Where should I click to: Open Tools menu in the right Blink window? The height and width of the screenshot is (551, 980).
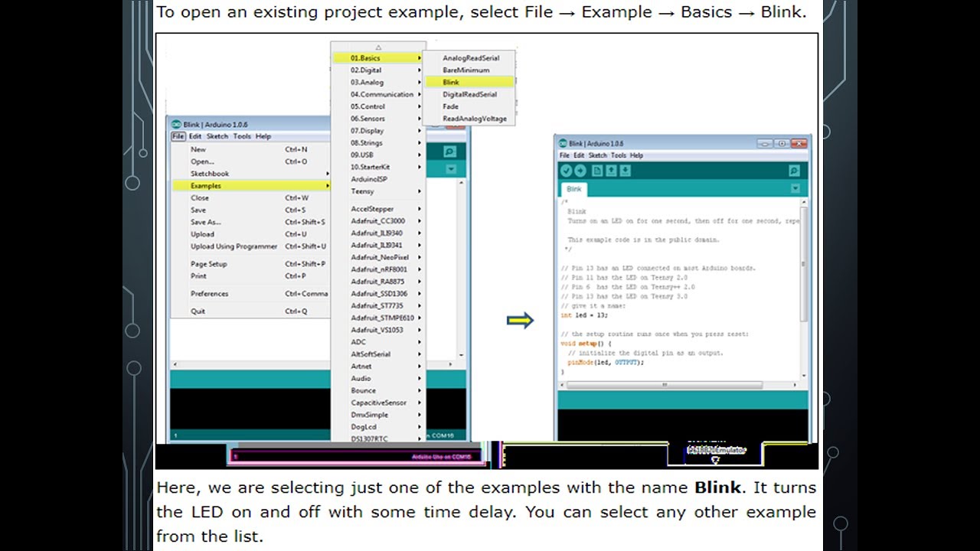(x=619, y=155)
